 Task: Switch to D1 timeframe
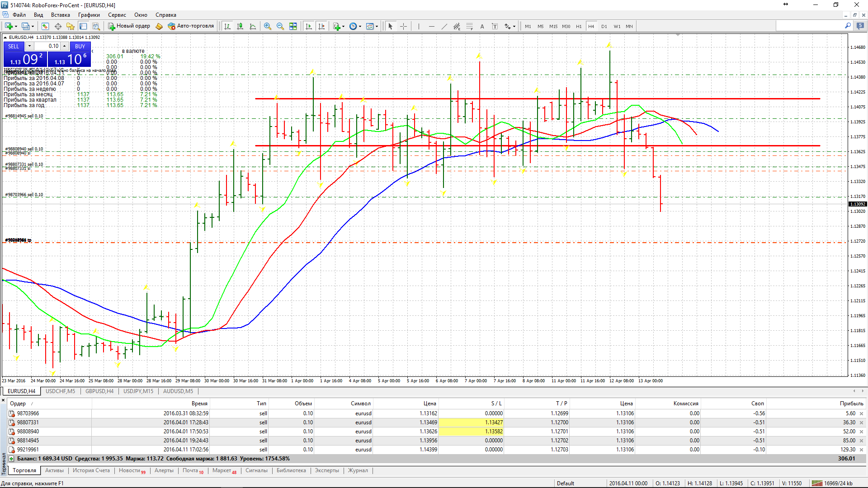coord(604,26)
